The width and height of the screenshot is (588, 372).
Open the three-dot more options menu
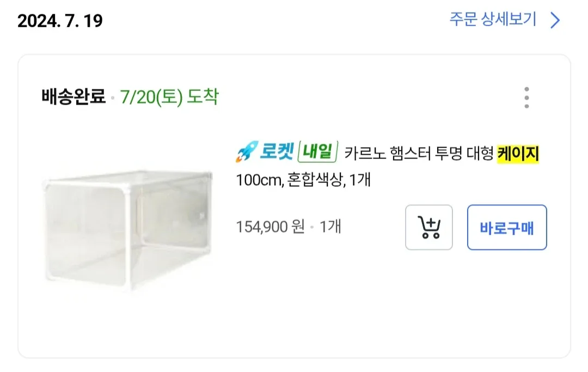(x=526, y=97)
